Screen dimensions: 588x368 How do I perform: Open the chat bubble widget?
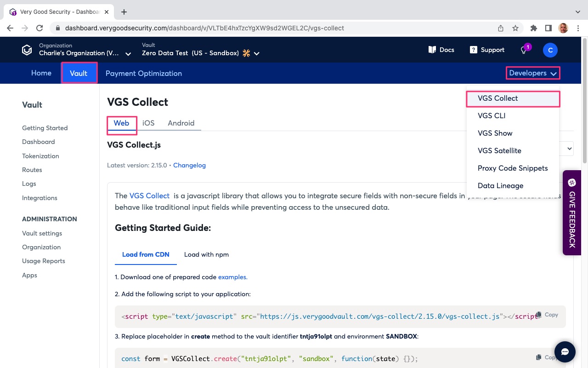pyautogui.click(x=565, y=352)
